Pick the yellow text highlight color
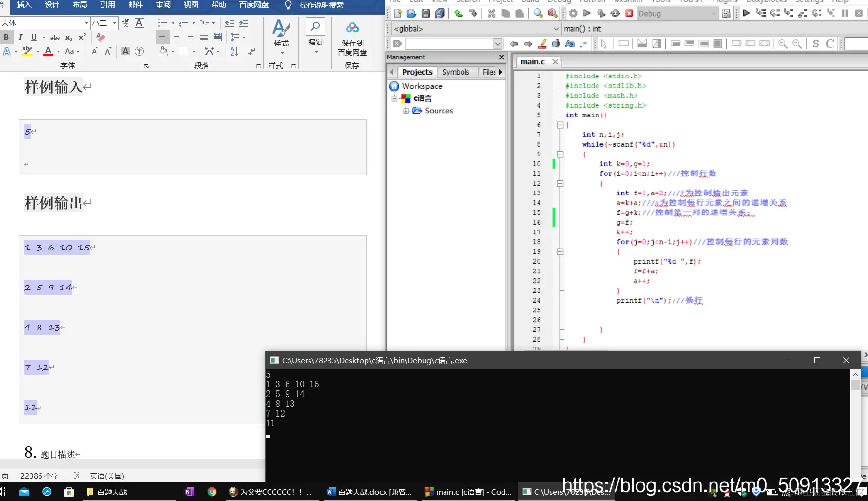 [27, 51]
